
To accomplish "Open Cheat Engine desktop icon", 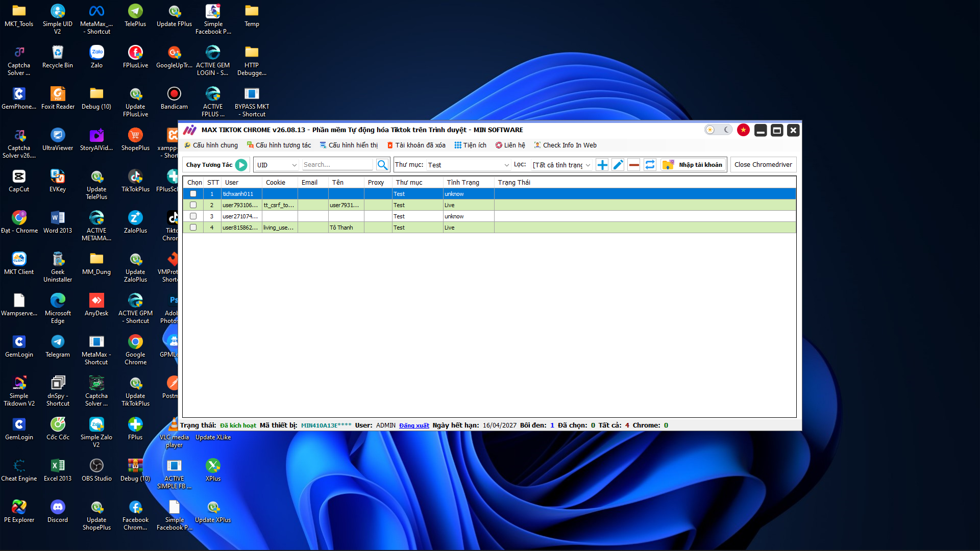I will tap(19, 470).
